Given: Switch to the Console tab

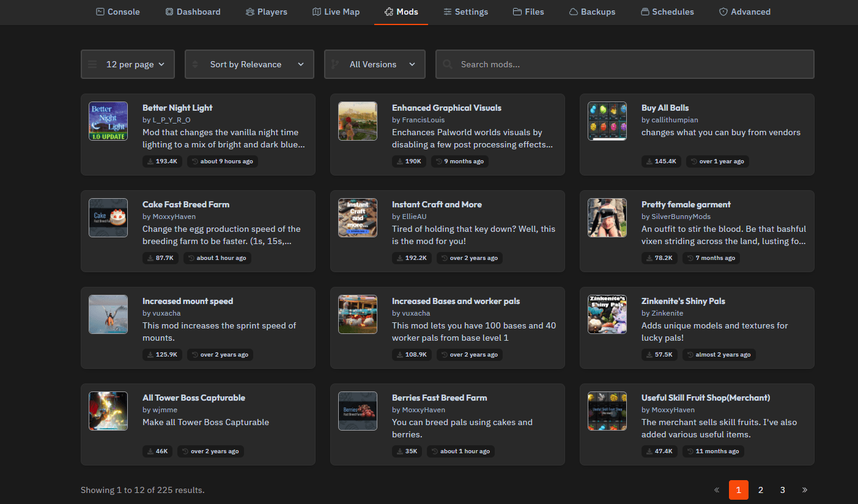Looking at the screenshot, I should [x=118, y=12].
